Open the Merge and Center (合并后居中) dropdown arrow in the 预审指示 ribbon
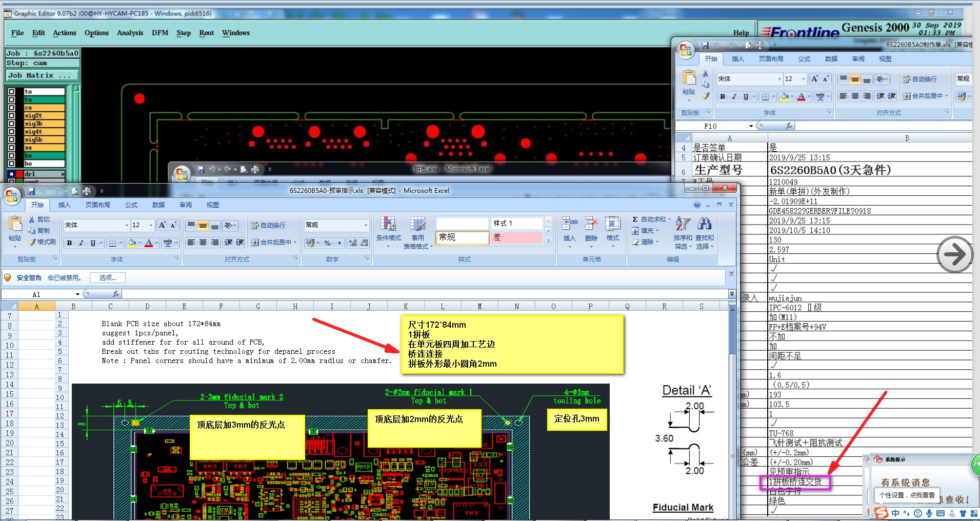Screen dimensions: 980x521 click(295, 243)
